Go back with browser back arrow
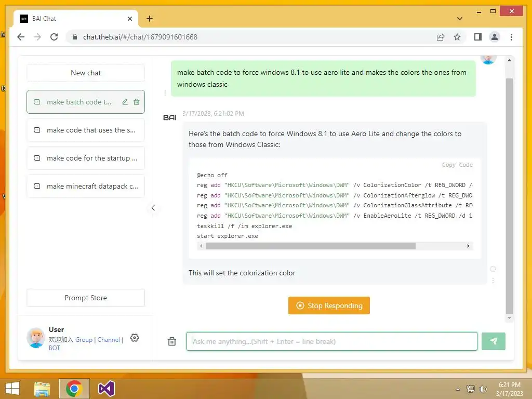The height and width of the screenshot is (399, 532). 21,37
